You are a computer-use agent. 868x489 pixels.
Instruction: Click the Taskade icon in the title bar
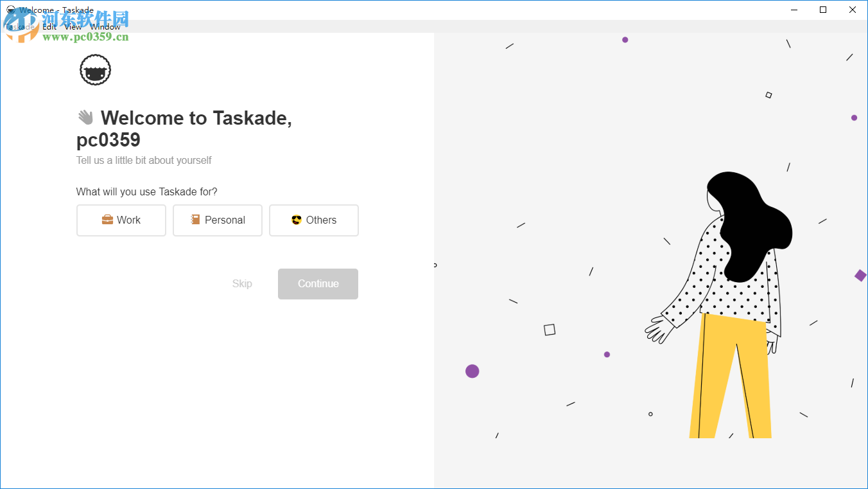(x=10, y=10)
